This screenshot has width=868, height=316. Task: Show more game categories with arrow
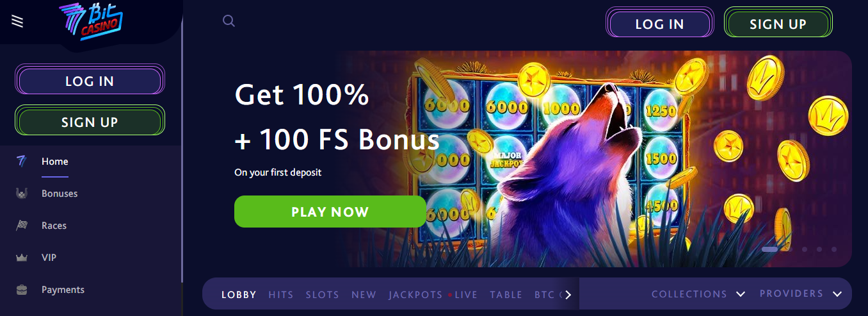[x=567, y=295]
